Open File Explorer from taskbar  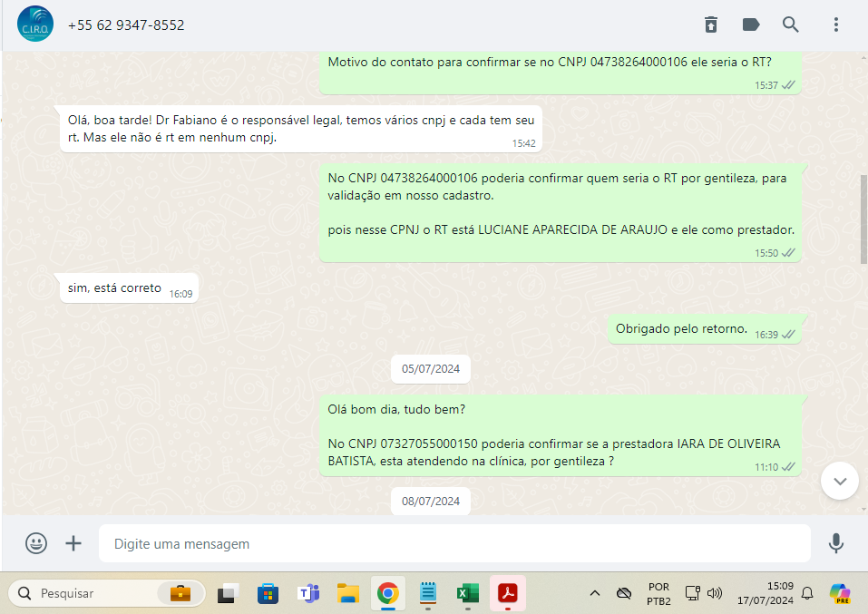pos(348,593)
